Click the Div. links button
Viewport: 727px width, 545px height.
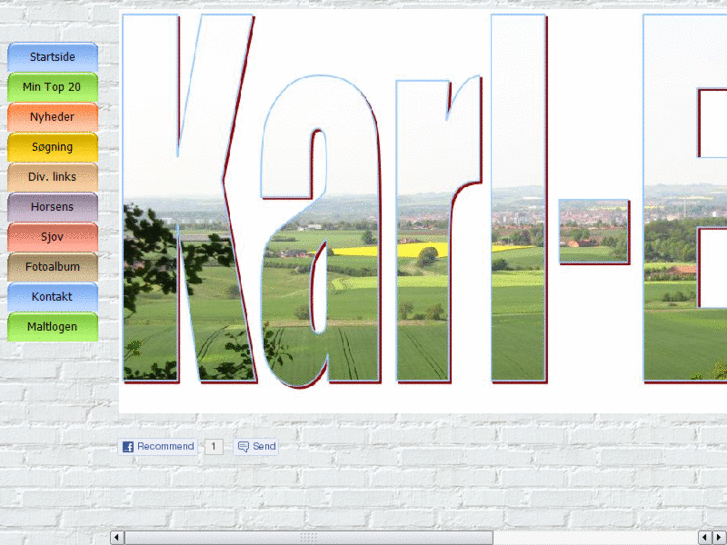coord(52,177)
